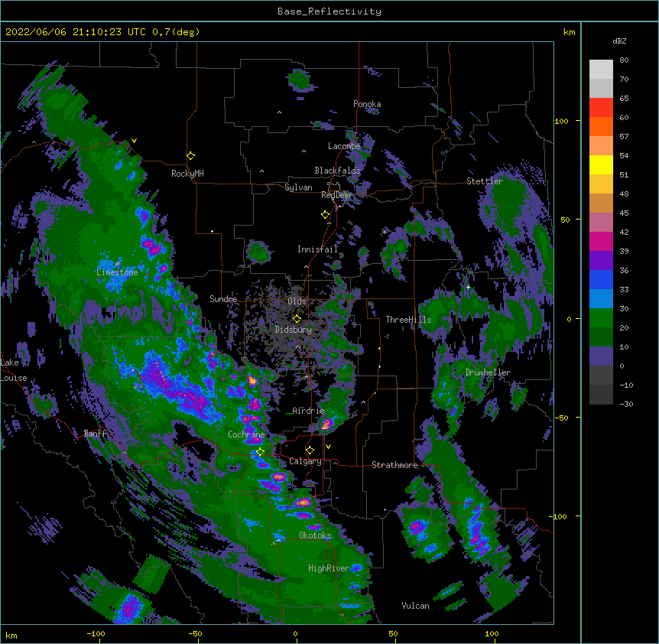Click the yellow V marker northeast of Calgary
Screen dimensions: 659x644
click(328, 447)
